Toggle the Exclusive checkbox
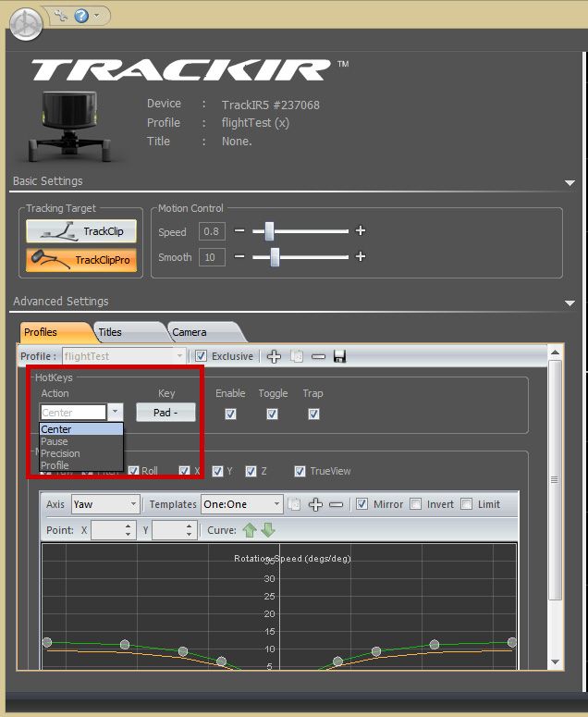 (x=201, y=356)
